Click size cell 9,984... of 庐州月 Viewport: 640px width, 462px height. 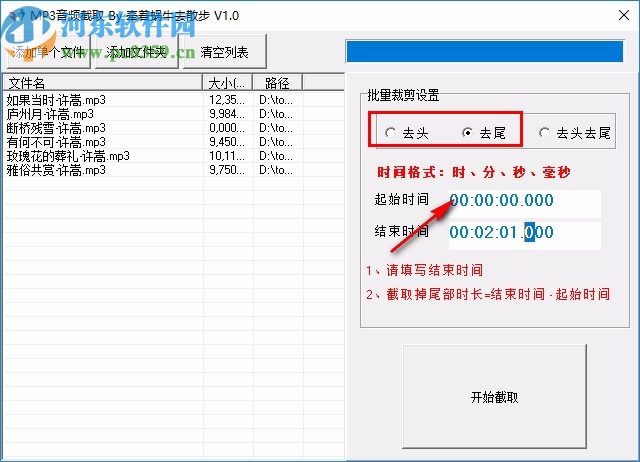point(227,114)
